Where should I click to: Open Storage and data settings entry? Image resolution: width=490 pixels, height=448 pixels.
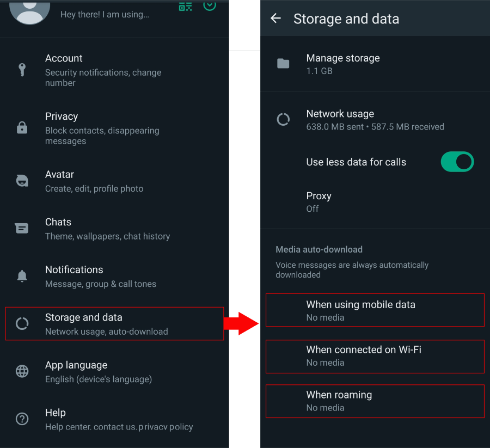[114, 324]
